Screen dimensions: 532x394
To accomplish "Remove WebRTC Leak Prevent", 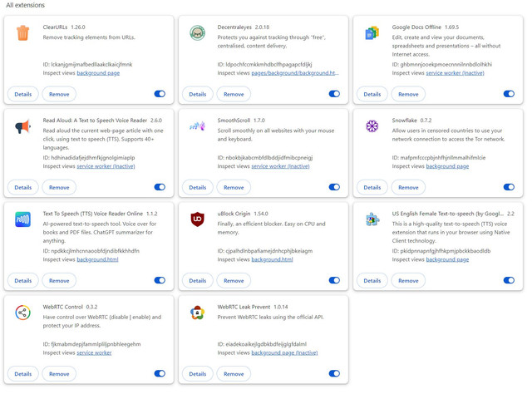I will click(234, 374).
